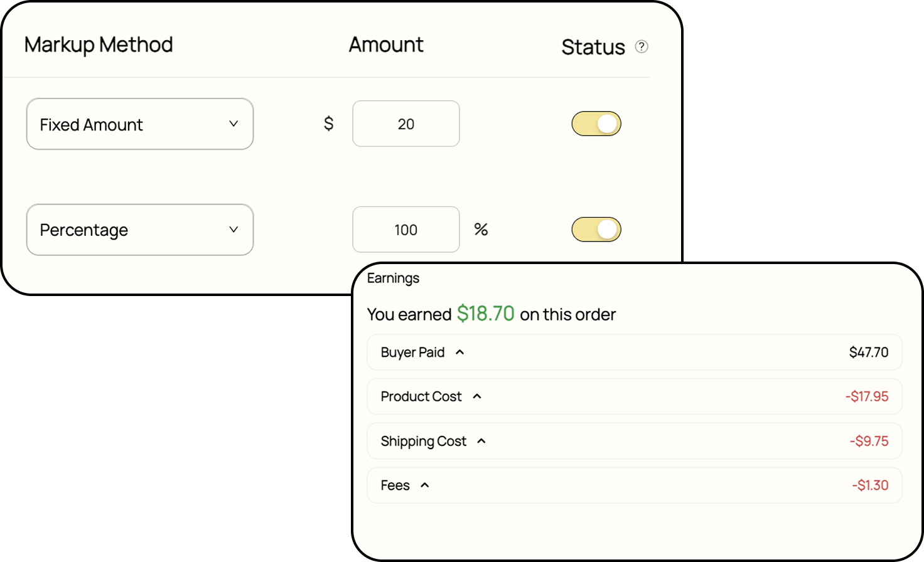Screen dimensions: 924x562
Task: Click the dollar sign currency symbol
Action: coord(328,124)
